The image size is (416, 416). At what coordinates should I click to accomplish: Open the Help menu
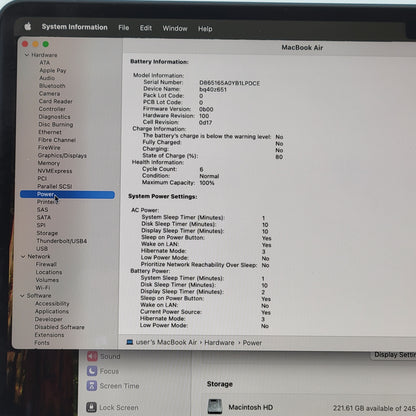pyautogui.click(x=205, y=29)
